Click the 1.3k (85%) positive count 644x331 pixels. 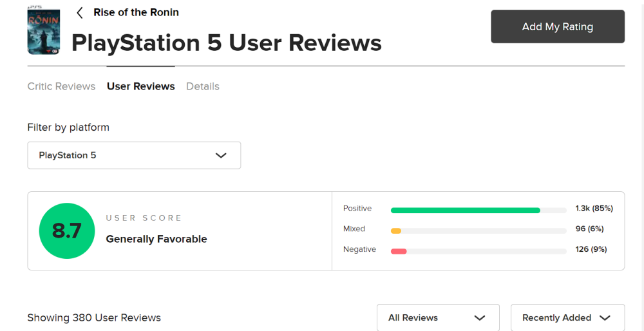(x=594, y=209)
